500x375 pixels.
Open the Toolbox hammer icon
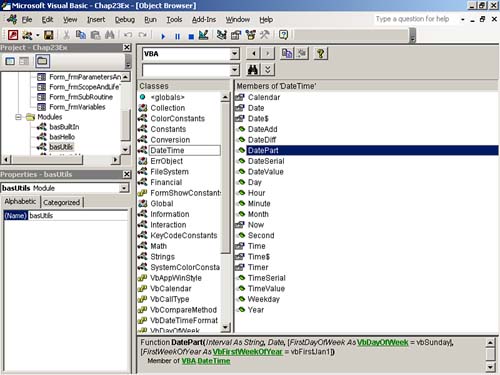[x=265, y=35]
